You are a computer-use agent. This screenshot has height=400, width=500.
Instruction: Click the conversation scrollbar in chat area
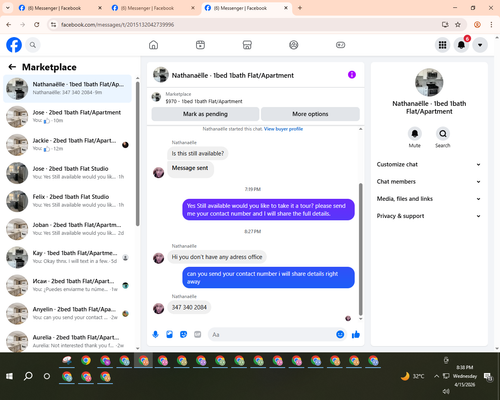(x=360, y=249)
